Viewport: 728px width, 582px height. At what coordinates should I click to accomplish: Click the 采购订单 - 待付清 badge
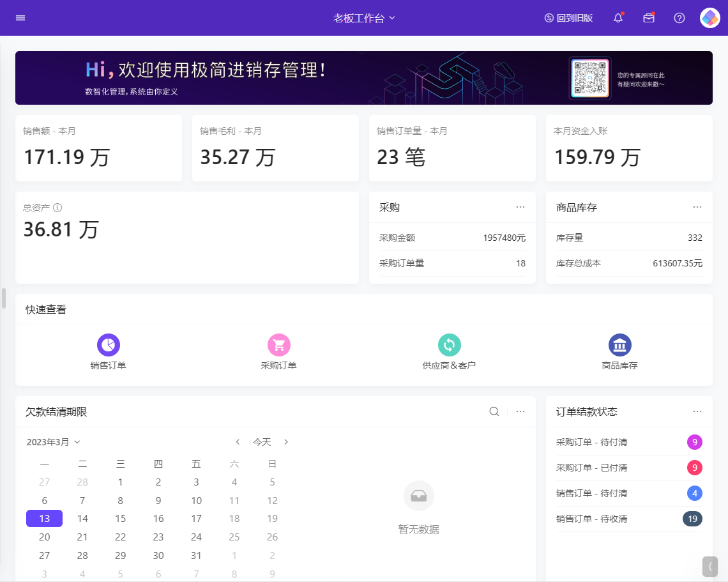pyautogui.click(x=694, y=441)
